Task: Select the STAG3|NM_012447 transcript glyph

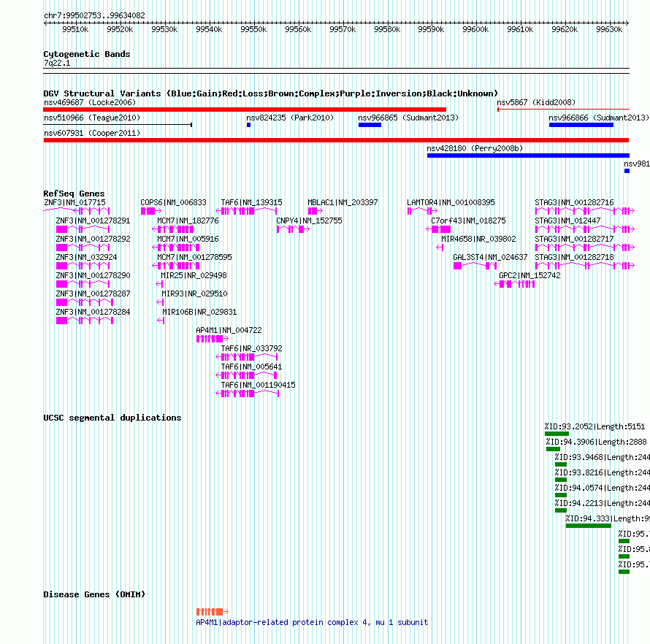Action: [584, 229]
